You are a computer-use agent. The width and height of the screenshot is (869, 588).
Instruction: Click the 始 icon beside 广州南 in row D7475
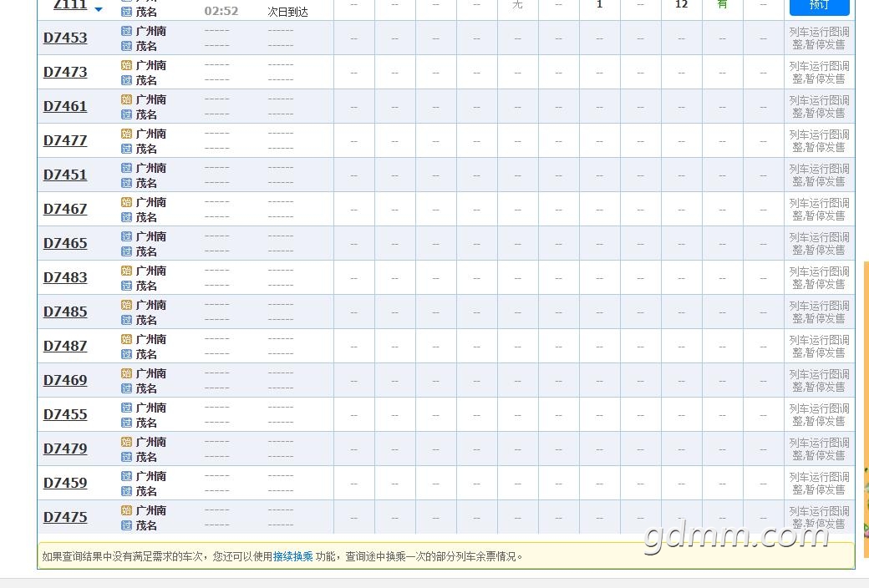pyautogui.click(x=126, y=510)
